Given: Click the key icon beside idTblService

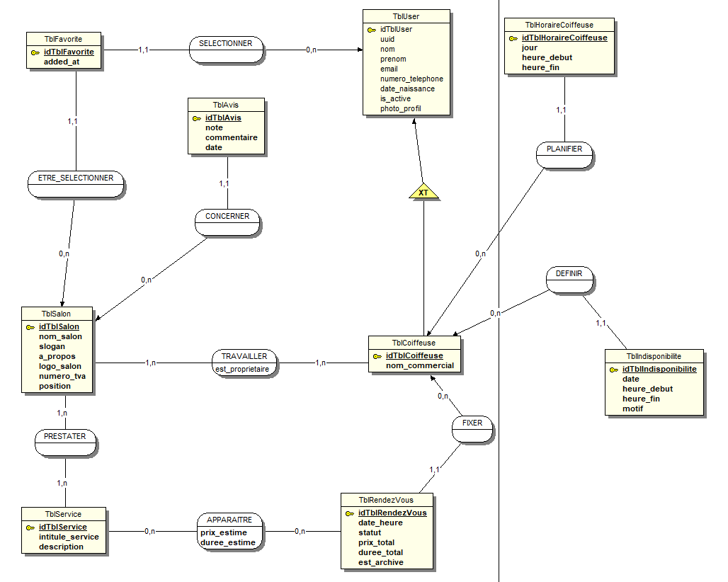Looking at the screenshot, I should coord(30,527).
